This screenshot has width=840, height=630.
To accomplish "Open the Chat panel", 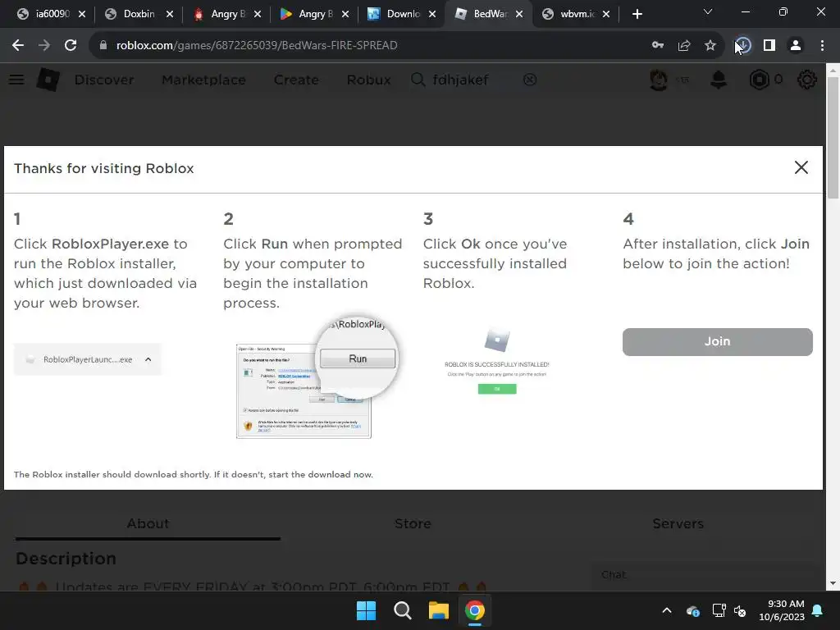I will (707, 575).
